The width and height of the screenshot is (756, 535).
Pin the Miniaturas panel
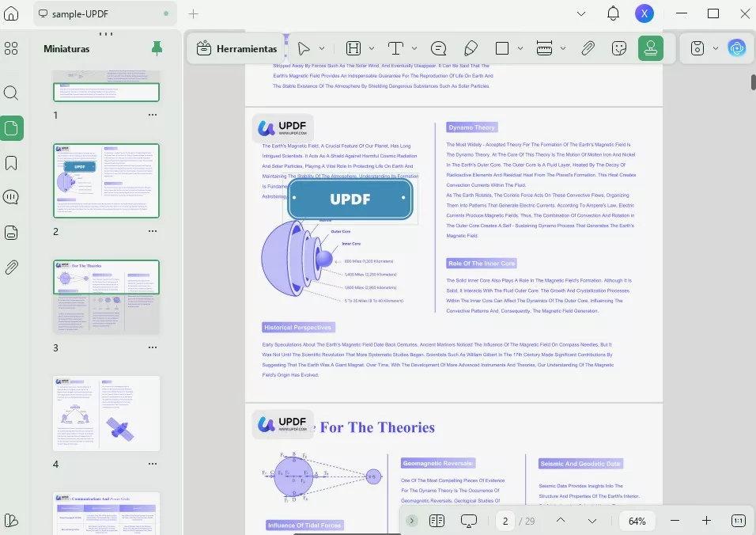coord(157,48)
